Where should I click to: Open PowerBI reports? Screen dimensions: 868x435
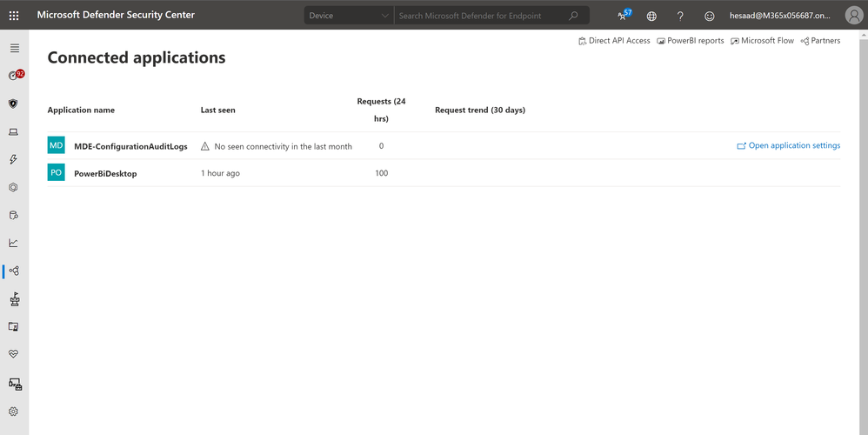click(x=691, y=40)
